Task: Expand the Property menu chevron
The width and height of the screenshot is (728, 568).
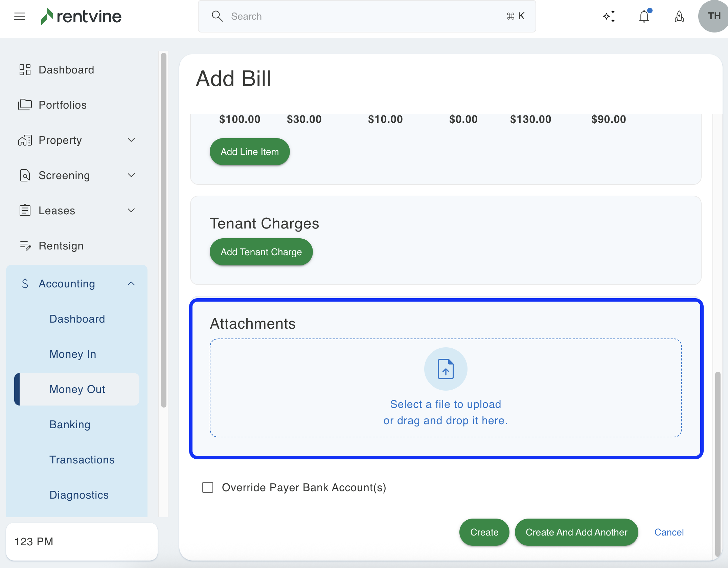Action: click(131, 140)
